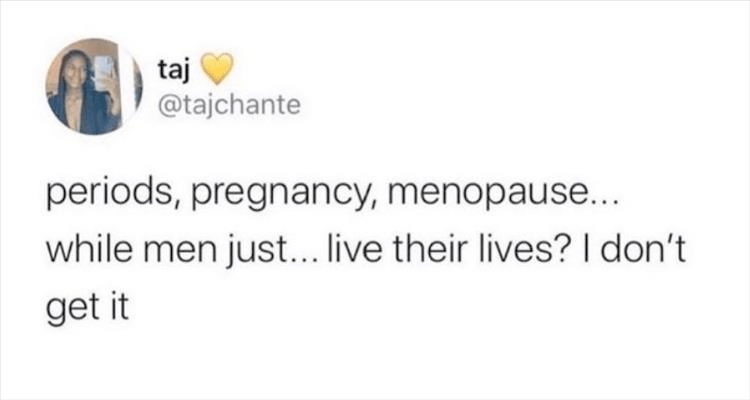The image size is (750, 400).
Task: Click the ellipsis after "just"
Action: 282,255
